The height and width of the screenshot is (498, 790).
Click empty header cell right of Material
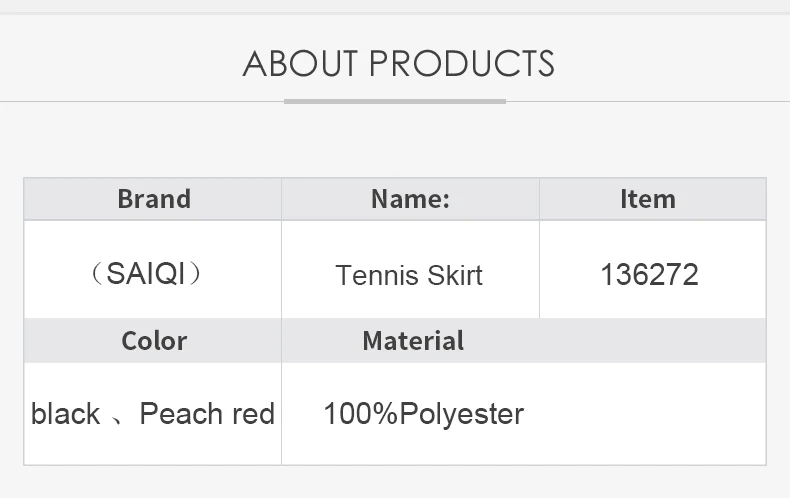pos(650,341)
